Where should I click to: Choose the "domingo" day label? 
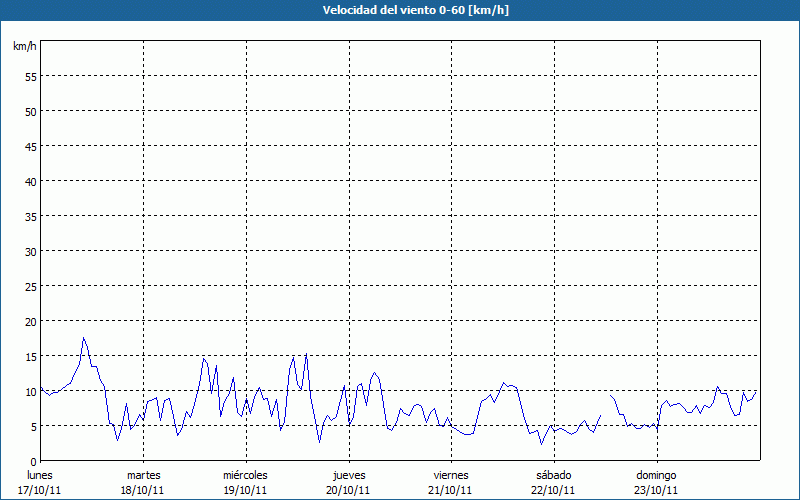(656, 475)
